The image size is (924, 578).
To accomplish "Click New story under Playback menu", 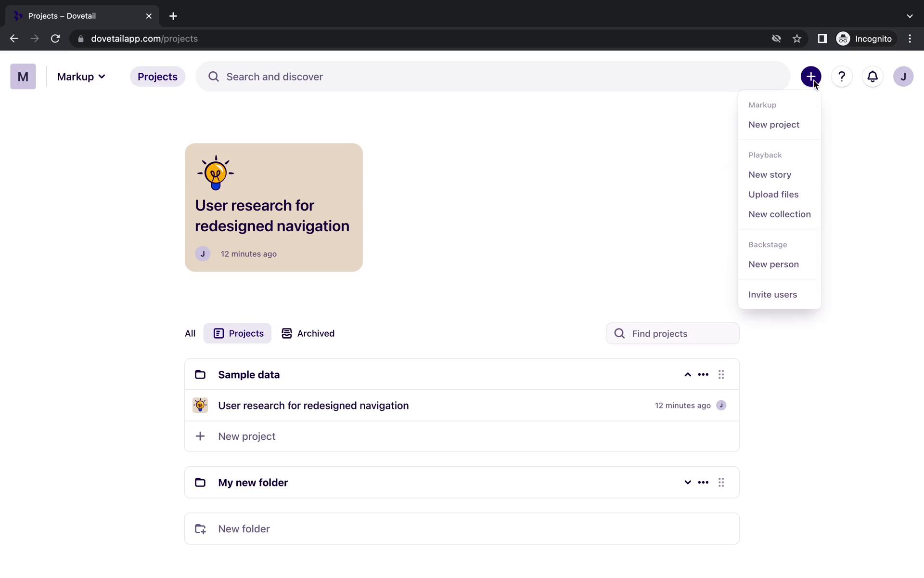I will pos(770,174).
